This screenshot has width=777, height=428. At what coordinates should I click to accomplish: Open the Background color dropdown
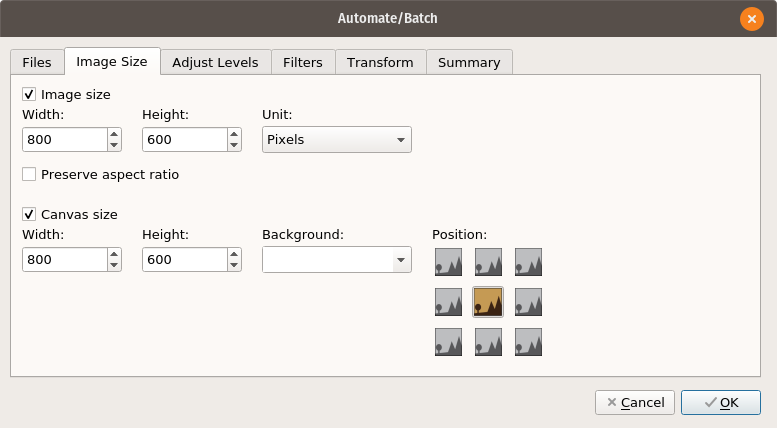(x=337, y=260)
